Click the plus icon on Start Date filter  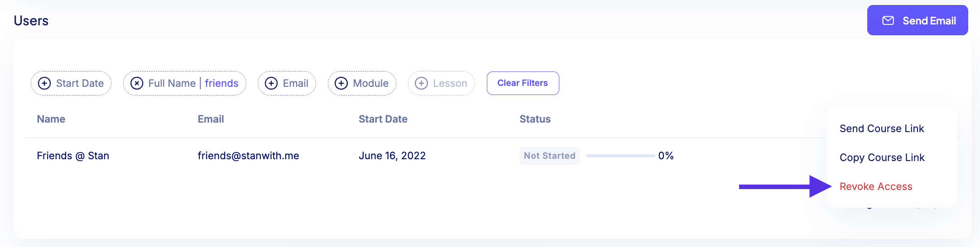[x=44, y=83]
